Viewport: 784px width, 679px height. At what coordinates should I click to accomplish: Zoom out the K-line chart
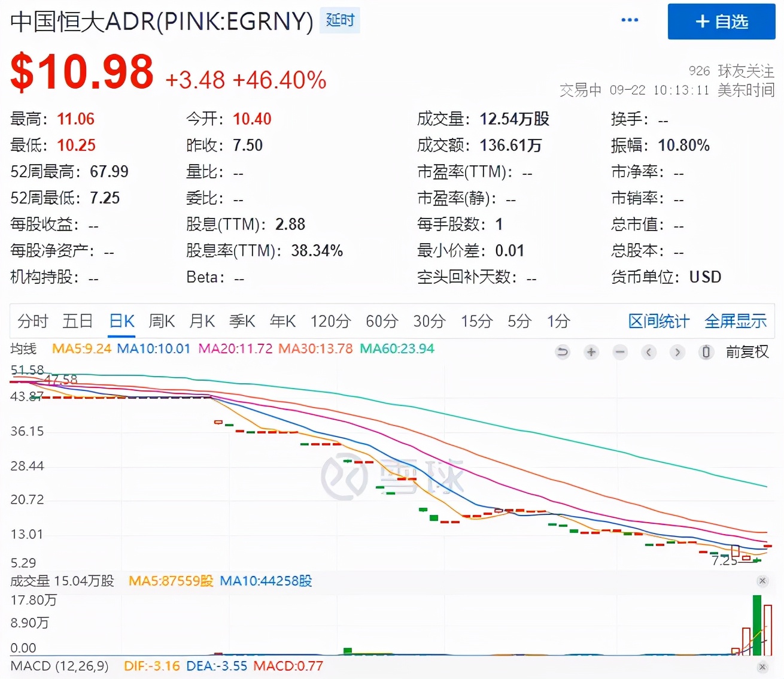pos(620,352)
